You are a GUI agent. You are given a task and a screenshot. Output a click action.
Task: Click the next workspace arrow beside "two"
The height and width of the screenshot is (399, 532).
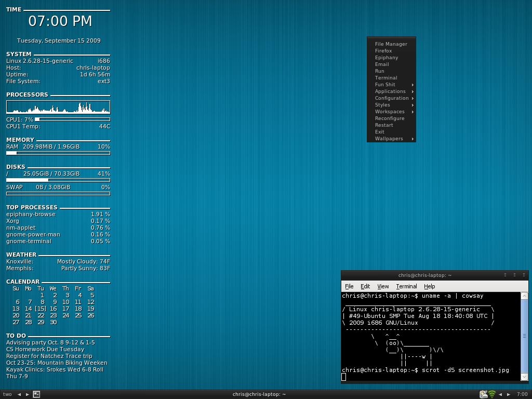pyautogui.click(x=27, y=394)
